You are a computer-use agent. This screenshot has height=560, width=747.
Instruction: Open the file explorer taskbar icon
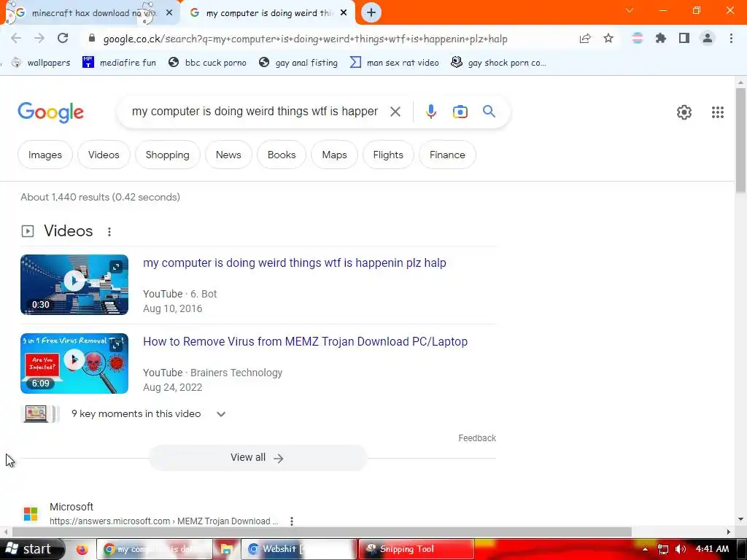226,549
